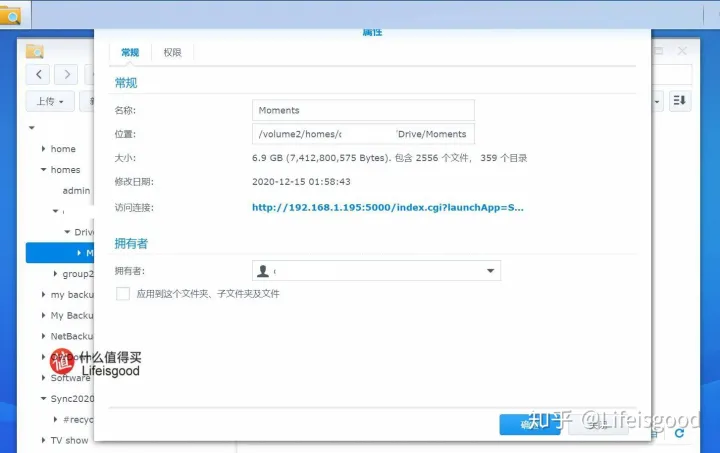This screenshot has height=453, width=720.
Task: Collapse the Drive folder arrow
Action: (x=67, y=232)
